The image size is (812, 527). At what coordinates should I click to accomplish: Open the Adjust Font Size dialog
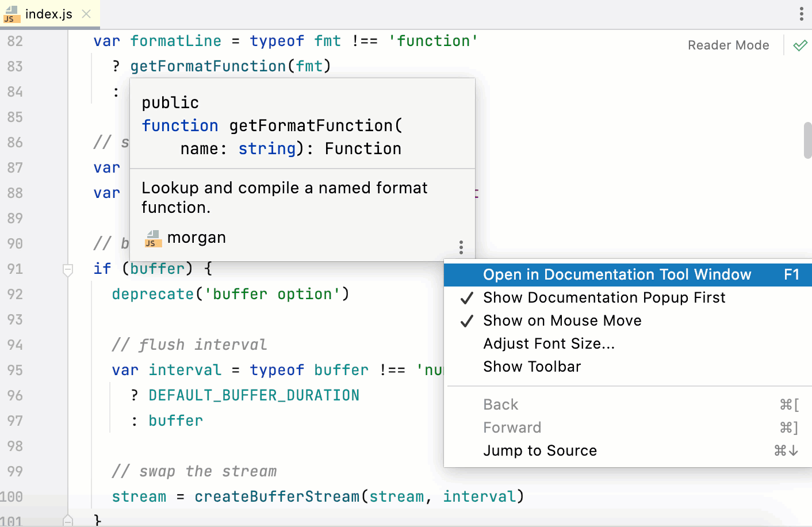549,343
